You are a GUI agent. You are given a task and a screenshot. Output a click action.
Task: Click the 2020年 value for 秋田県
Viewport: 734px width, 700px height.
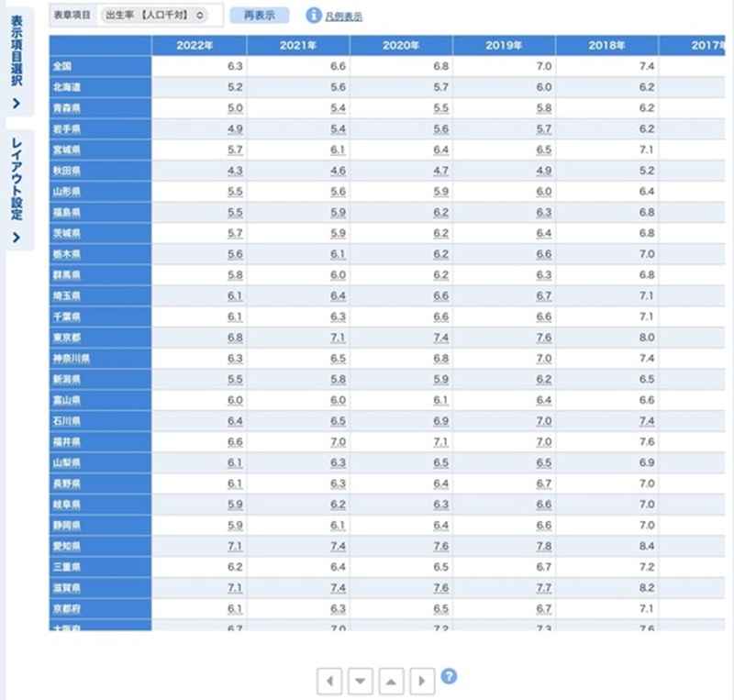click(x=440, y=171)
